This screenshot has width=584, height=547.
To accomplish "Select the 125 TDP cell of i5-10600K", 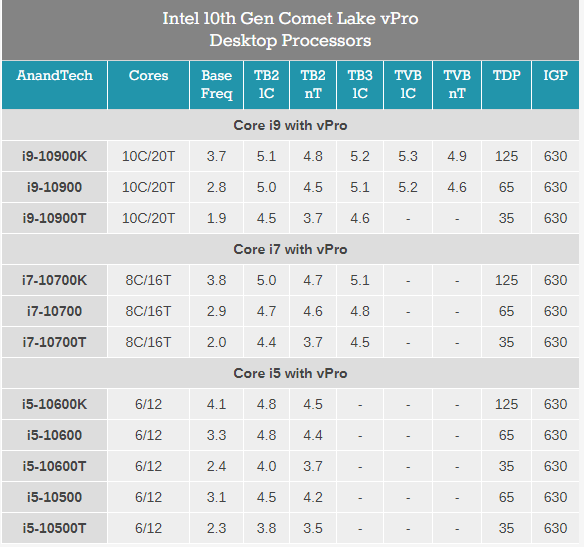I will click(506, 404).
